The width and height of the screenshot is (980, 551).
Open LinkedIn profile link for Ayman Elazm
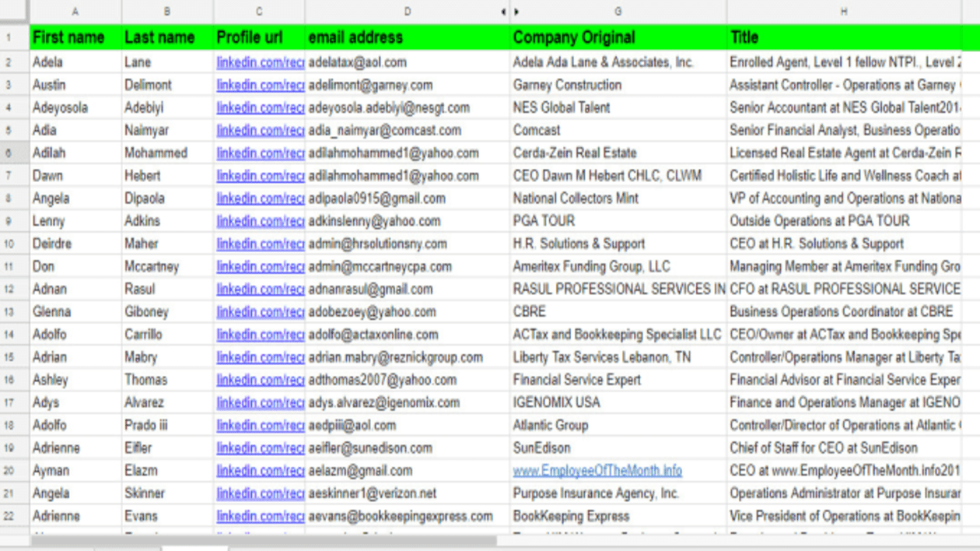(261, 471)
